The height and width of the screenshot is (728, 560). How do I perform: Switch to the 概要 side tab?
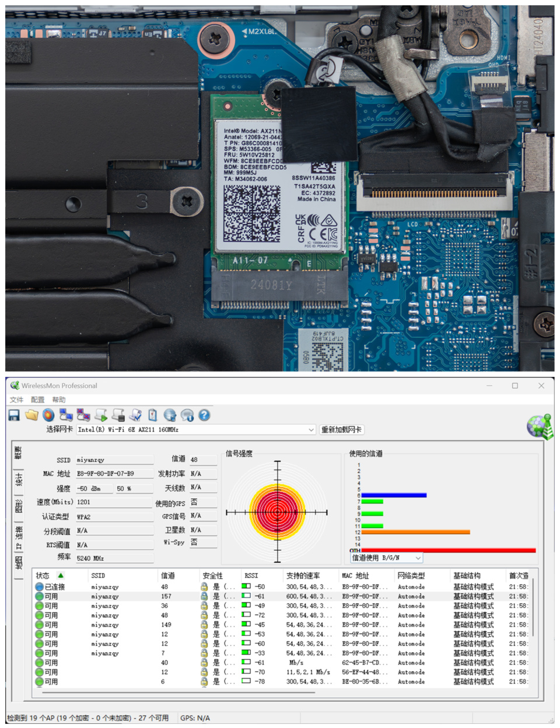(x=18, y=453)
